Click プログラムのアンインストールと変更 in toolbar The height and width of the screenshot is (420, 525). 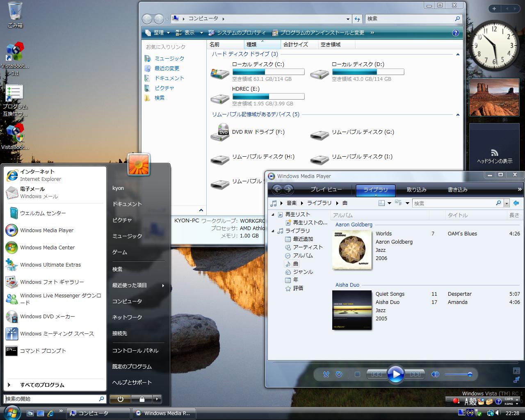[318, 33]
